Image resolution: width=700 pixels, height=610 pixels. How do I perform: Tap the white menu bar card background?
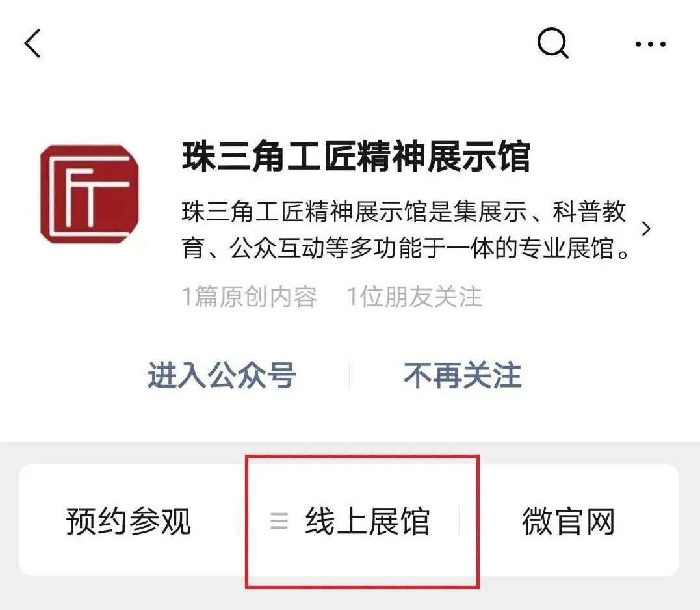348,520
